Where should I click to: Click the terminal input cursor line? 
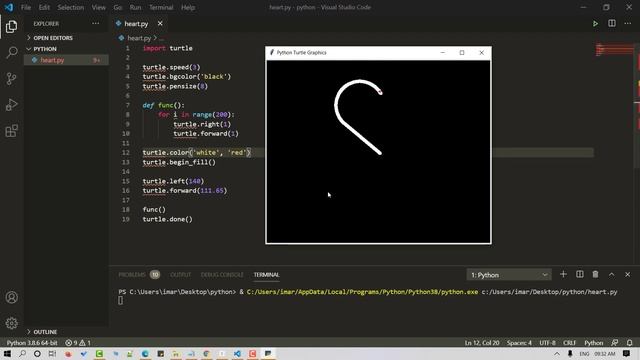(120, 300)
